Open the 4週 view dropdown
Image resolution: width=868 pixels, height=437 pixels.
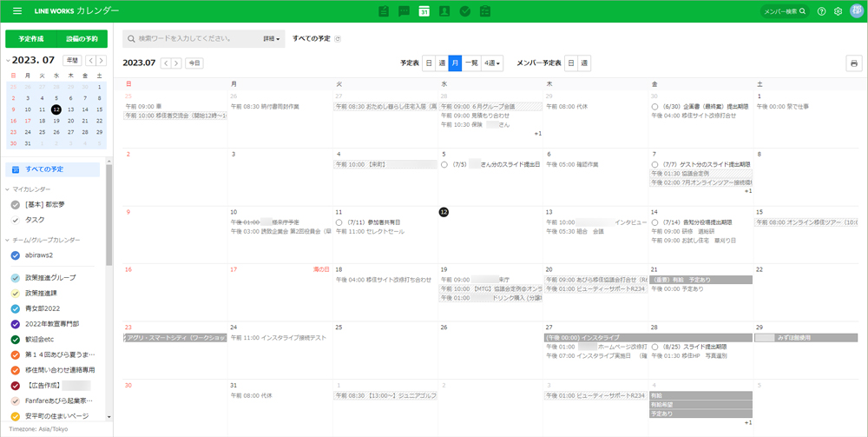(492, 63)
